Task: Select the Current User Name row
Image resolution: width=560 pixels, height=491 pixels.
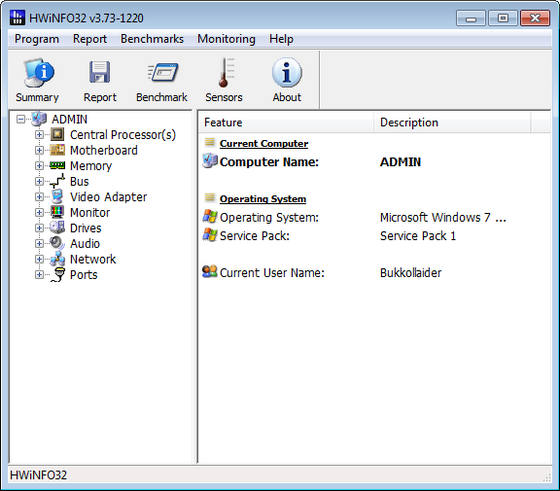Action: (375, 273)
